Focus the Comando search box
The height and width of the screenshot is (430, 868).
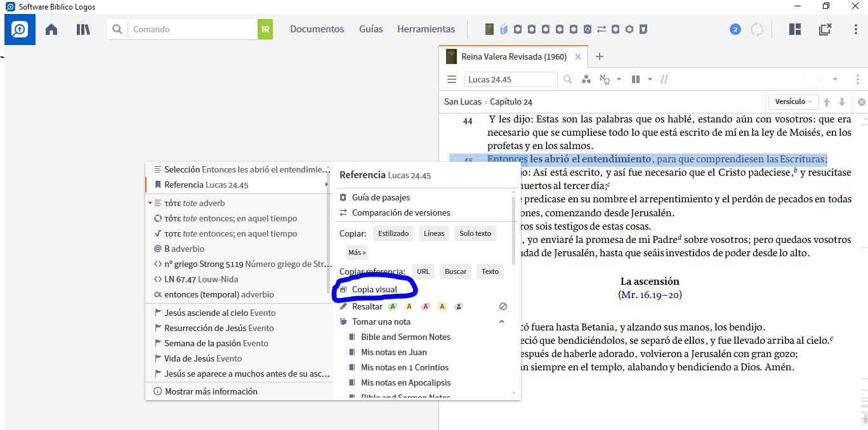pos(194,29)
